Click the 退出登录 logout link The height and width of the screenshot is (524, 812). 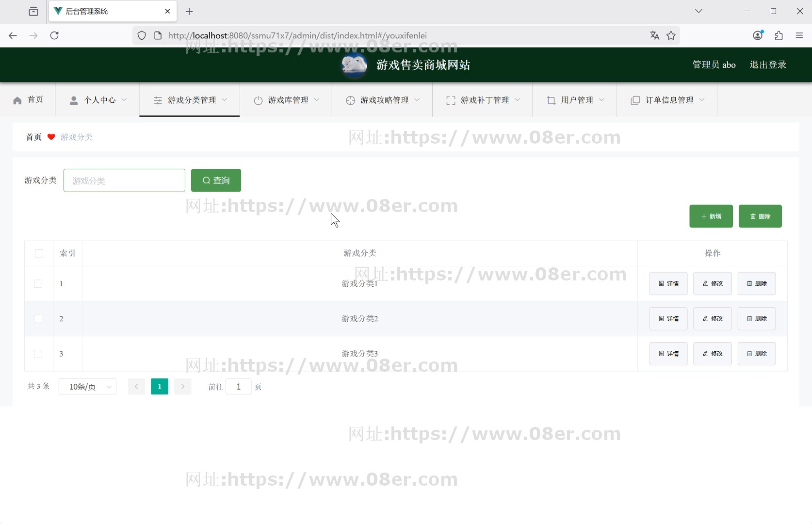point(768,65)
